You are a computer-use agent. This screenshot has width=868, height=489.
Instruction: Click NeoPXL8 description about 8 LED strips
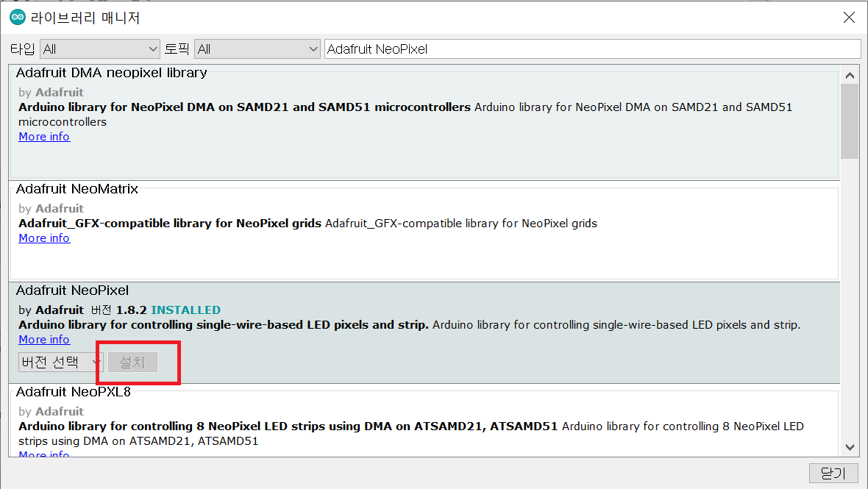coord(410,434)
